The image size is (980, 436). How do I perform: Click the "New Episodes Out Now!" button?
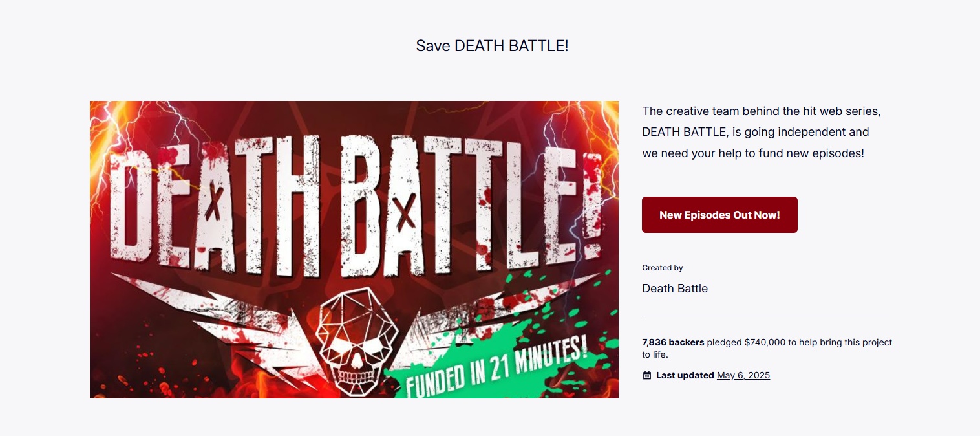719,215
